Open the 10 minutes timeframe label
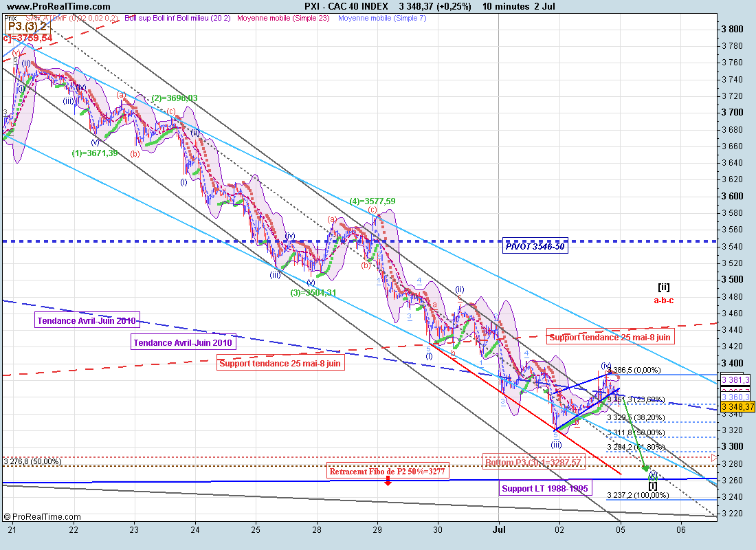756x550 pixels. (x=506, y=6)
